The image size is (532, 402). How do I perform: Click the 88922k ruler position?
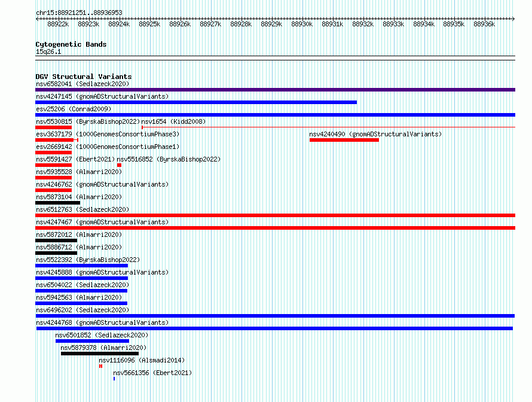pyautogui.click(x=58, y=24)
